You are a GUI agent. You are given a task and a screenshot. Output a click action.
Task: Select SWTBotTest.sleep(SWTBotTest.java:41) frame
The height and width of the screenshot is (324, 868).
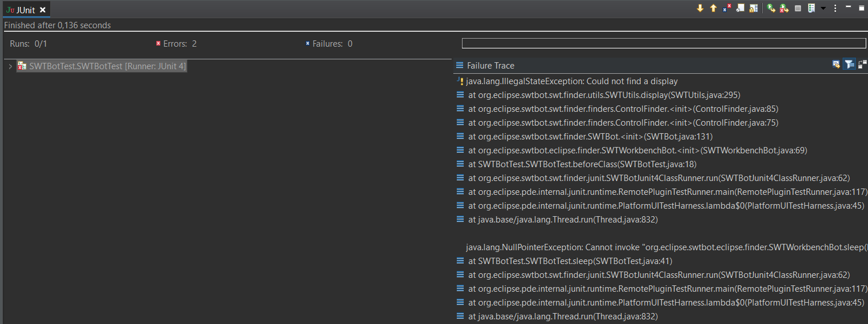point(570,261)
